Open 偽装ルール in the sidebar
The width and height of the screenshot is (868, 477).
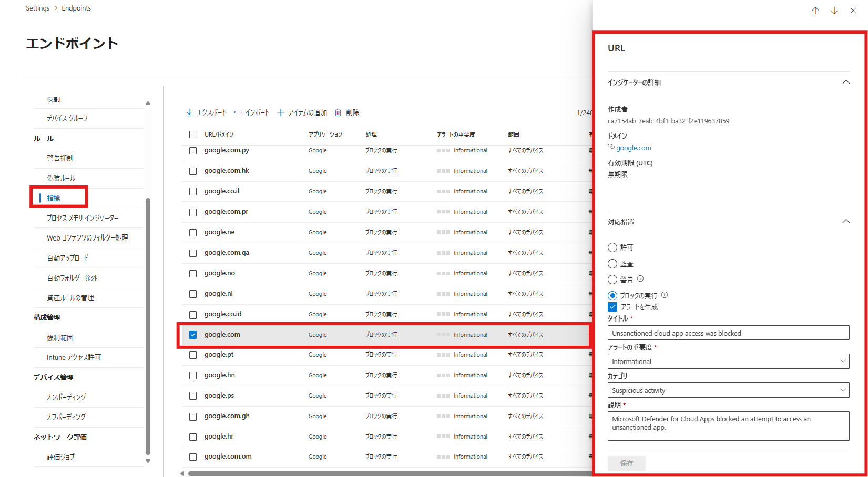coord(61,178)
